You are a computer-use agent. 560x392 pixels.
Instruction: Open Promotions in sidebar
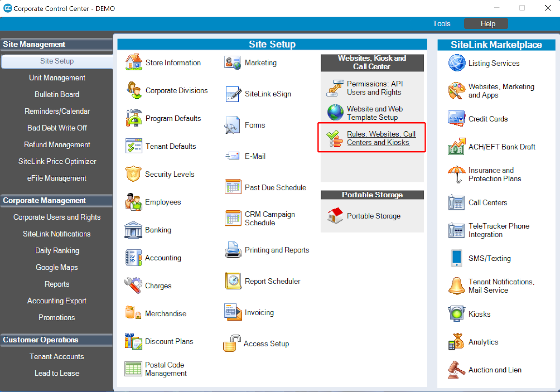(x=57, y=317)
